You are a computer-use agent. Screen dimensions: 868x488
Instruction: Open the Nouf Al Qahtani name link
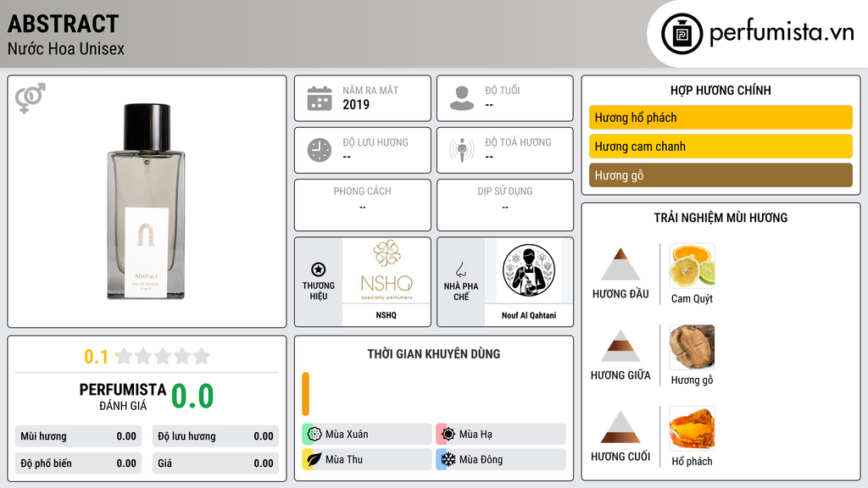point(529,315)
